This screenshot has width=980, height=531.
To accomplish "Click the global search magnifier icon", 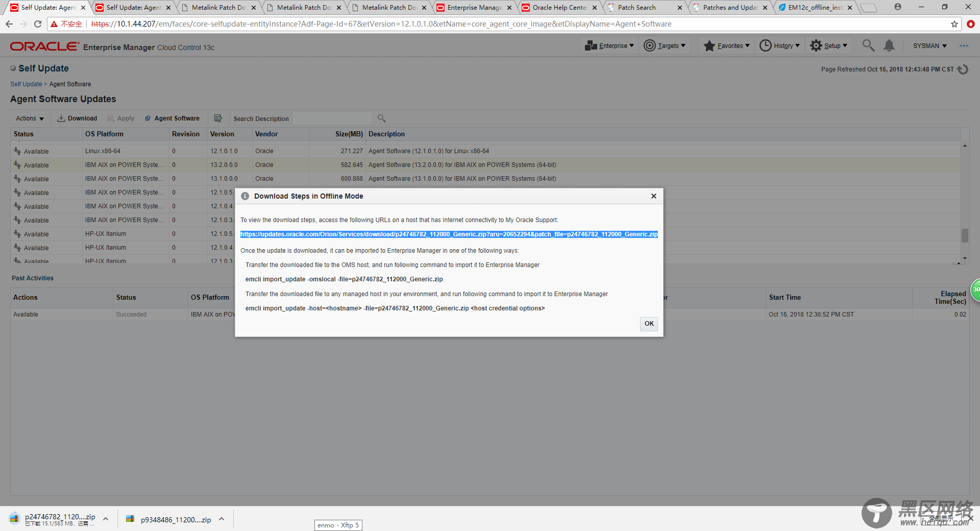I will [x=868, y=45].
